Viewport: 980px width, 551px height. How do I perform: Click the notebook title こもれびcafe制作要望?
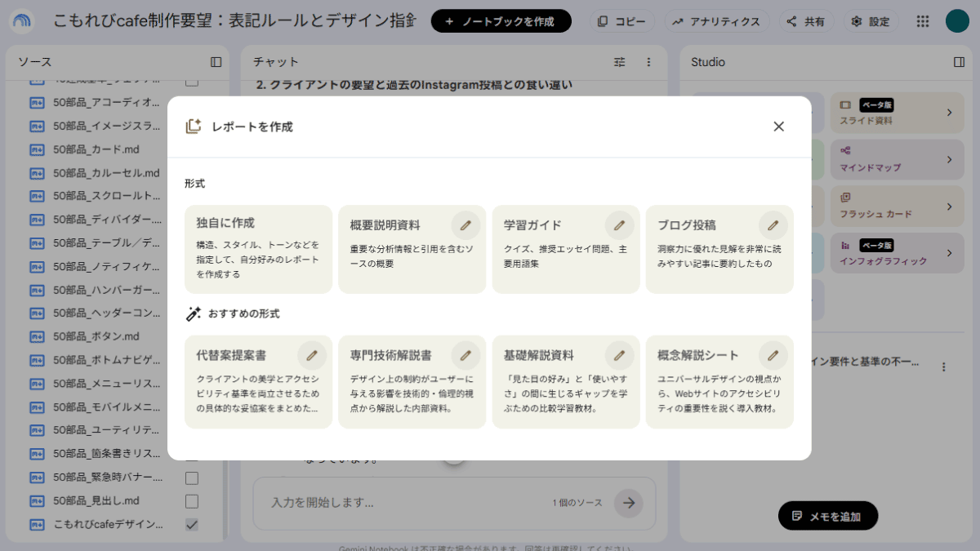(234, 21)
